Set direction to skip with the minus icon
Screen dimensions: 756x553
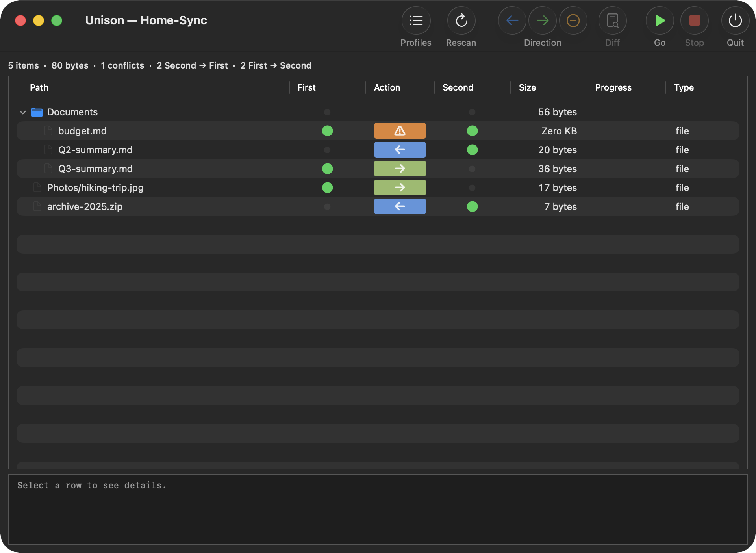(573, 20)
